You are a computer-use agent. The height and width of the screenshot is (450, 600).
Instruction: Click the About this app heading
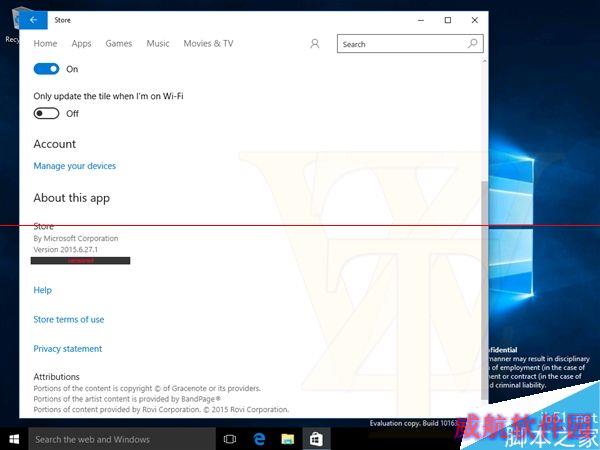click(x=72, y=198)
